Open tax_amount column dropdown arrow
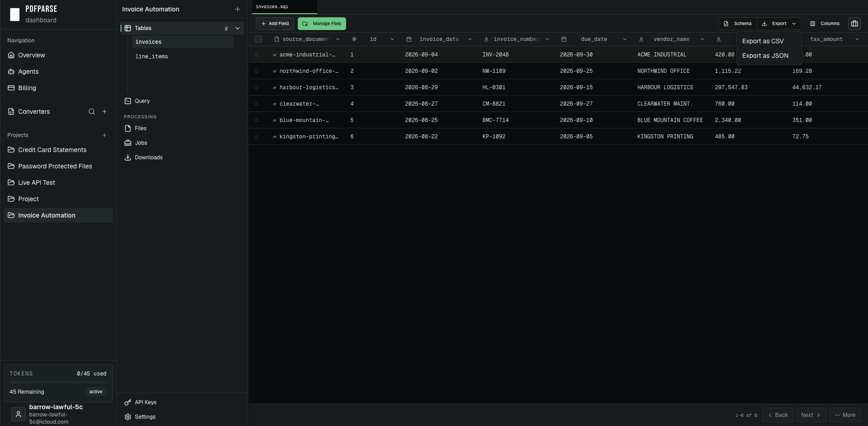 (x=857, y=39)
